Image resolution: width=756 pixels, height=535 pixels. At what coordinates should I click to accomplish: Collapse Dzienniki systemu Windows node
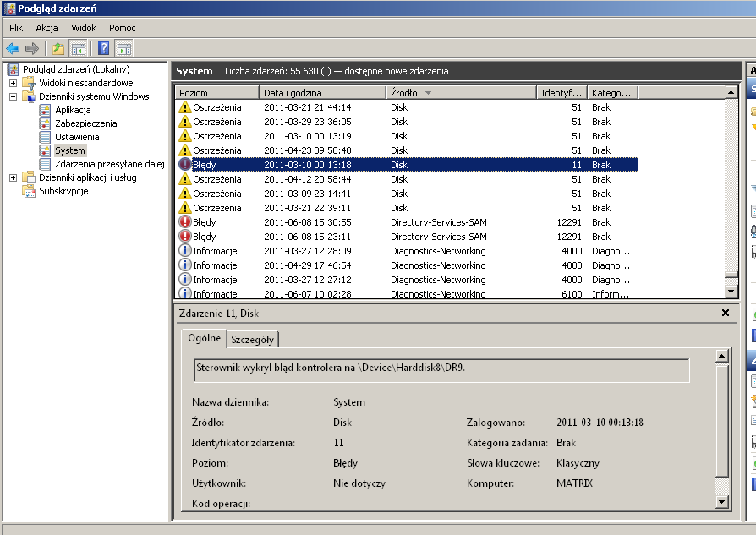click(13, 96)
